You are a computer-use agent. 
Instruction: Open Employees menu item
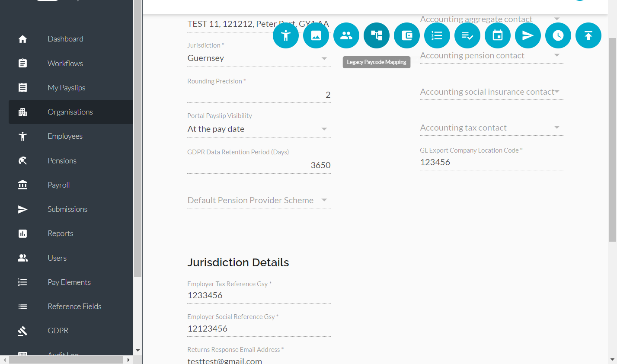[x=71, y=136]
